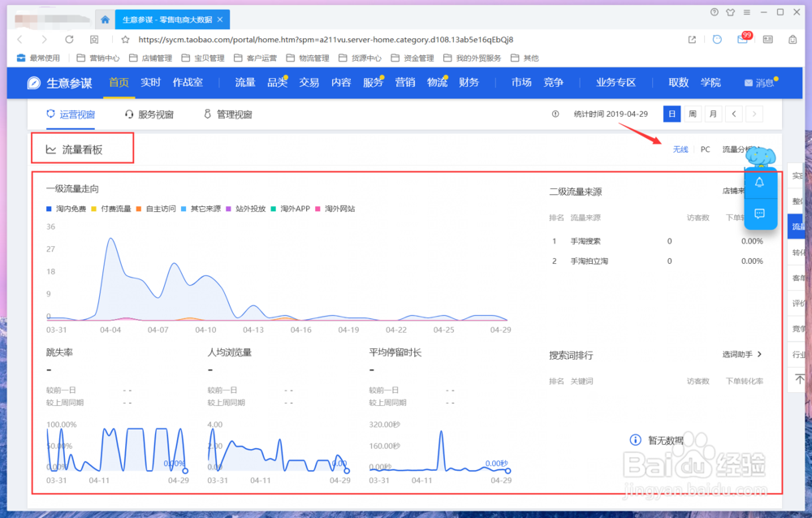
Task: Toggle 站外投放 legend series
Action: (x=245, y=209)
